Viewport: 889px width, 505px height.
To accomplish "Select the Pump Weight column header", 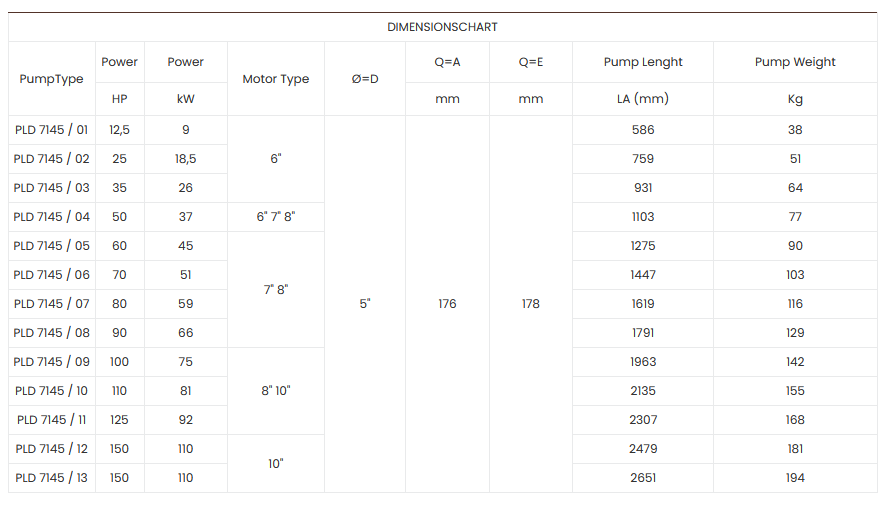I will tap(795, 62).
